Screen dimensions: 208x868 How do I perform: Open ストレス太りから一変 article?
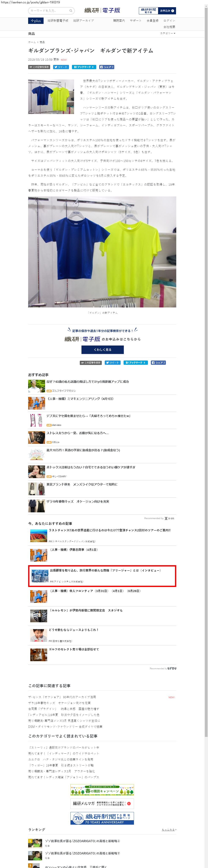(x=77, y=433)
